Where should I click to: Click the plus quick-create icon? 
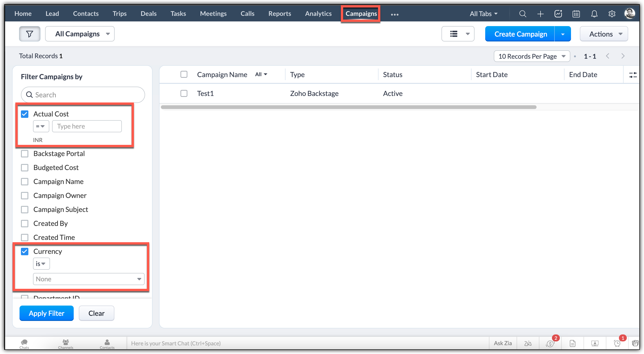[x=540, y=14]
